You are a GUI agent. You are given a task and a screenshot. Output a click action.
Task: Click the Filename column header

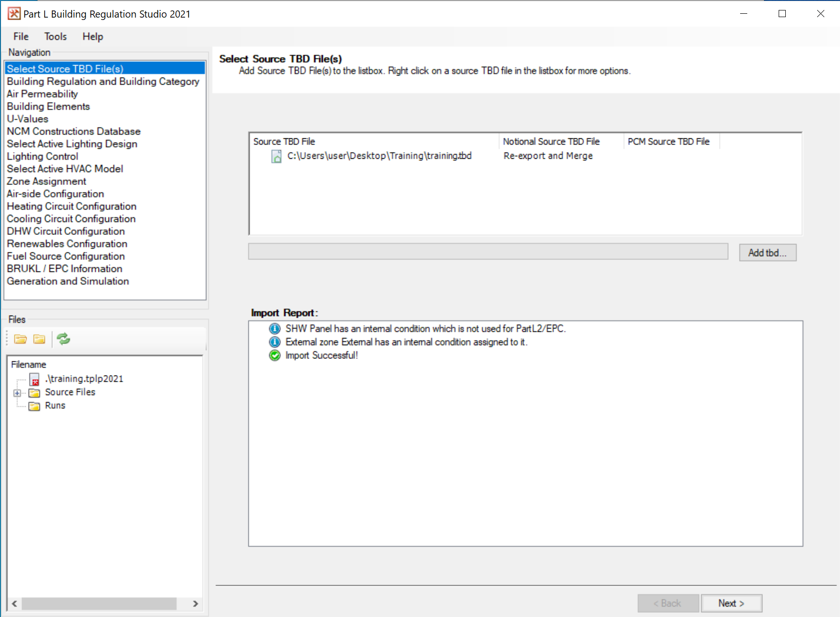click(29, 365)
